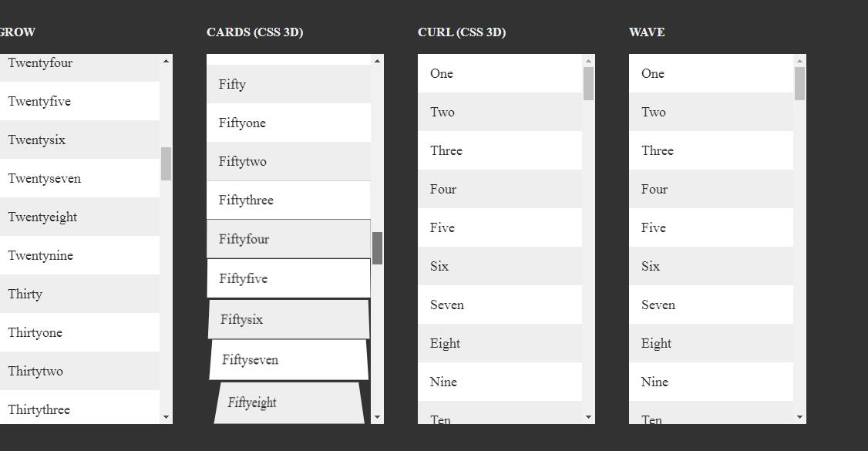Click the WAVE heading
Image resolution: width=868 pixels, height=451 pixels.
click(x=646, y=32)
